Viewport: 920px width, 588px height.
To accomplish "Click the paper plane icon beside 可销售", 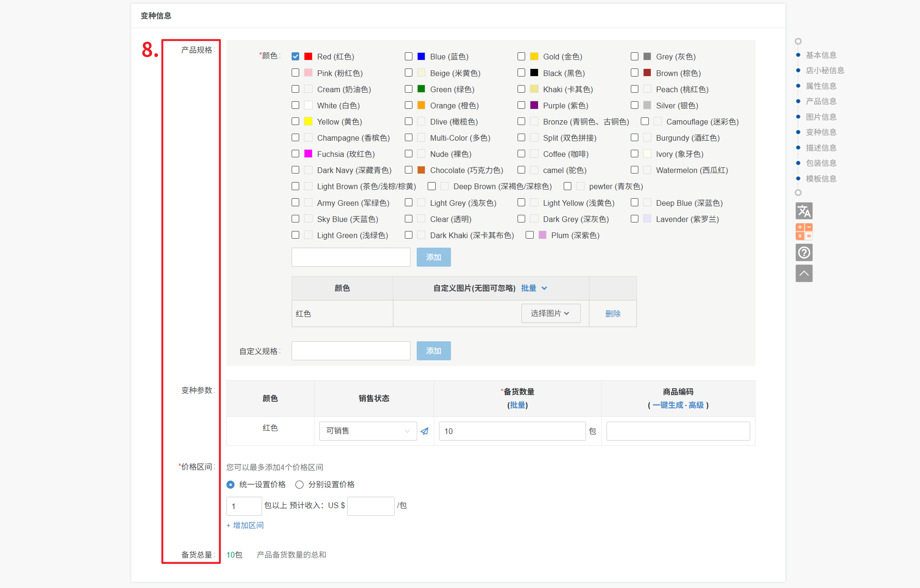I will pyautogui.click(x=425, y=431).
